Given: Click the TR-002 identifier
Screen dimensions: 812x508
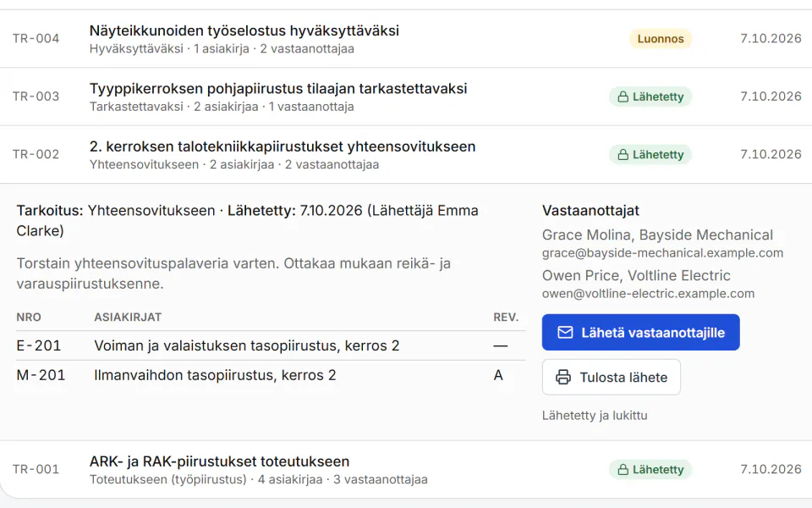Looking at the screenshot, I should click(36, 154).
